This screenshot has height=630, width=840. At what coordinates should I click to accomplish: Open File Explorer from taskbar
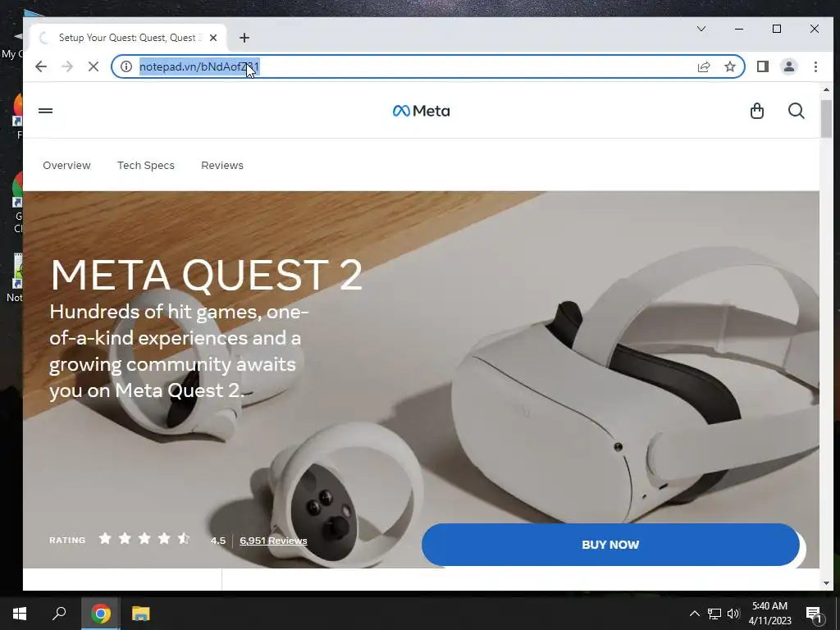click(141, 614)
